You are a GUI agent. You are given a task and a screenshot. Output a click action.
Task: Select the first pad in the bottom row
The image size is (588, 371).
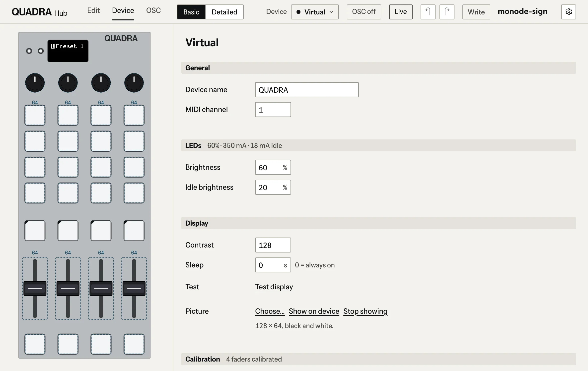[35, 344]
